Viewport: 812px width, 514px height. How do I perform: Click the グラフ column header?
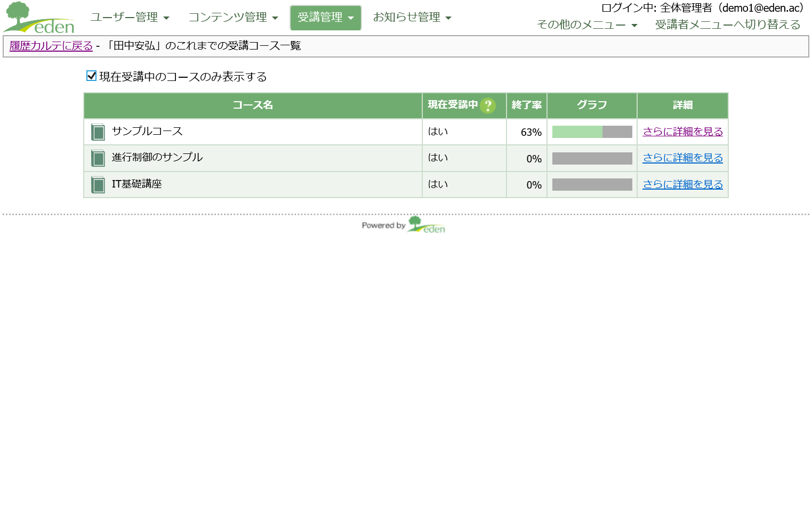click(592, 105)
